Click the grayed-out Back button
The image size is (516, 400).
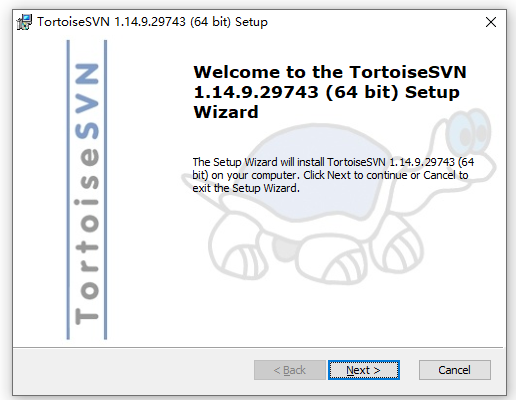290,370
